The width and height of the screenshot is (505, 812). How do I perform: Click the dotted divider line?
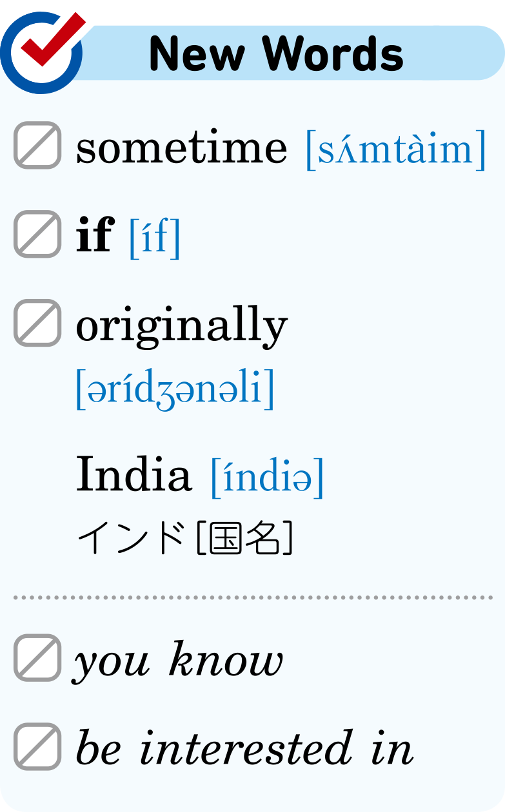pos(253,598)
